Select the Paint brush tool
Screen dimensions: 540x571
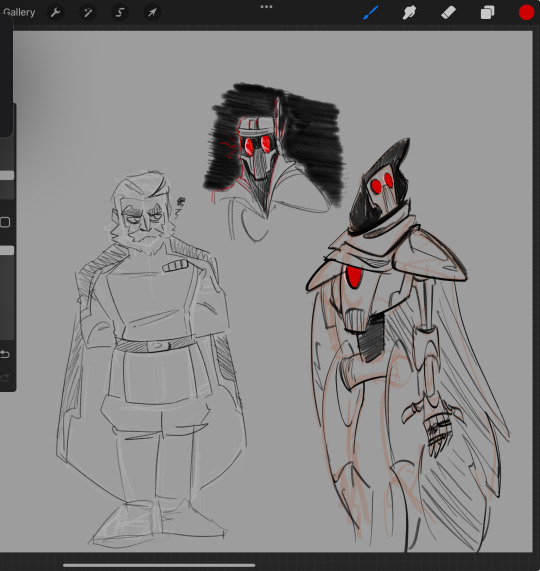[371, 13]
